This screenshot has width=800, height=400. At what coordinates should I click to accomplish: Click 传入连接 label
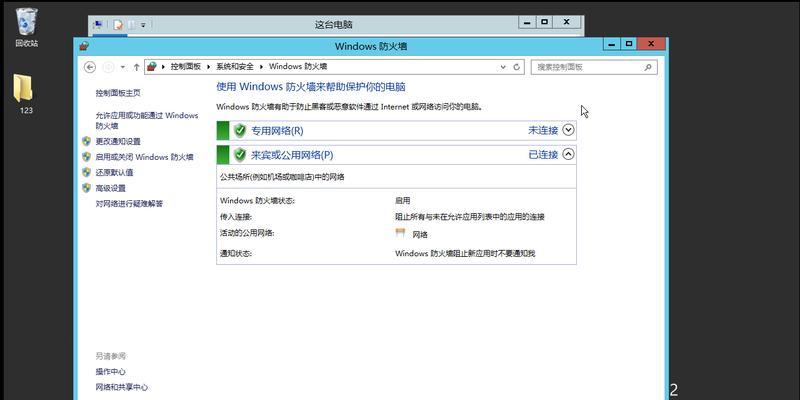pos(236,217)
